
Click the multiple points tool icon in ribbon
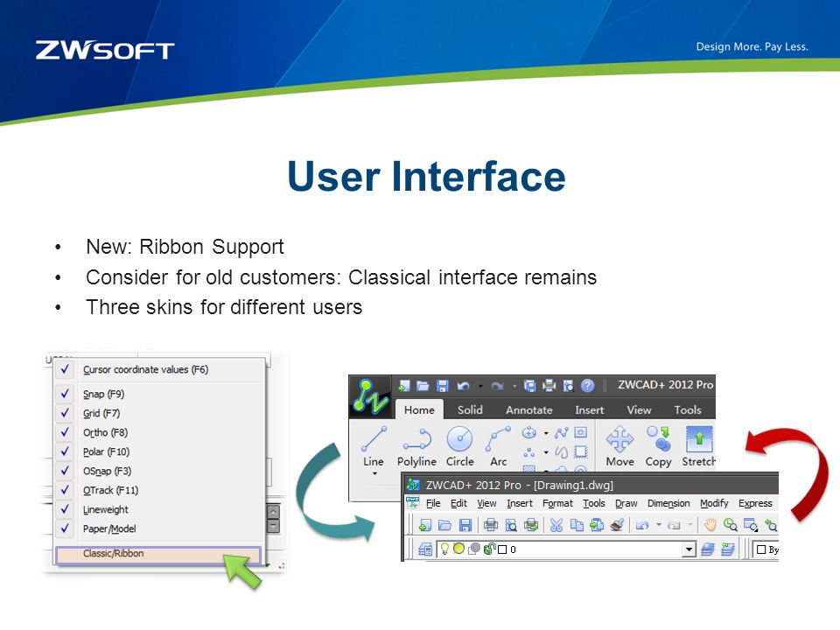[528, 452]
